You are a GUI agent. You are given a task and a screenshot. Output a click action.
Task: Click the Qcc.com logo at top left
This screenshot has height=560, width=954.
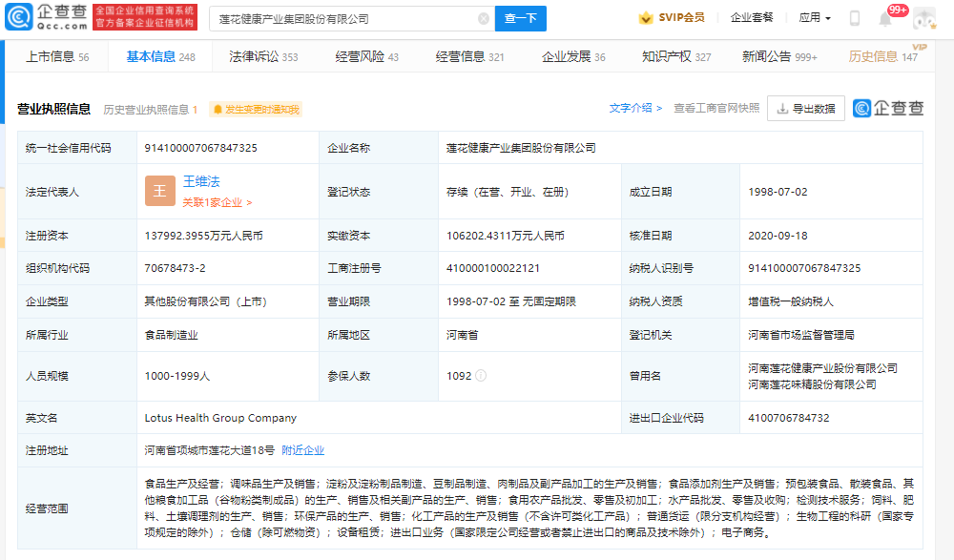pos(46,17)
